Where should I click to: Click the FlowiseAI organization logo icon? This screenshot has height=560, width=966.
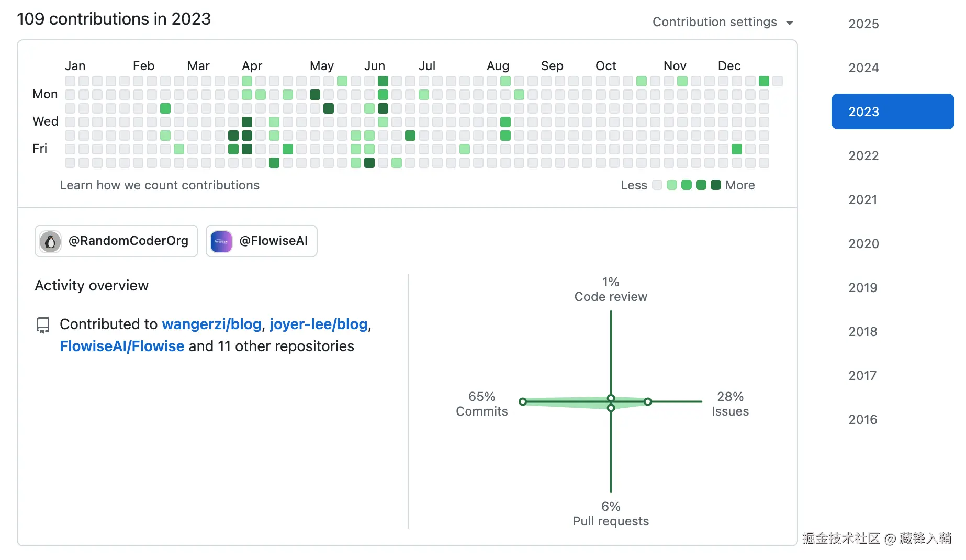[221, 241]
